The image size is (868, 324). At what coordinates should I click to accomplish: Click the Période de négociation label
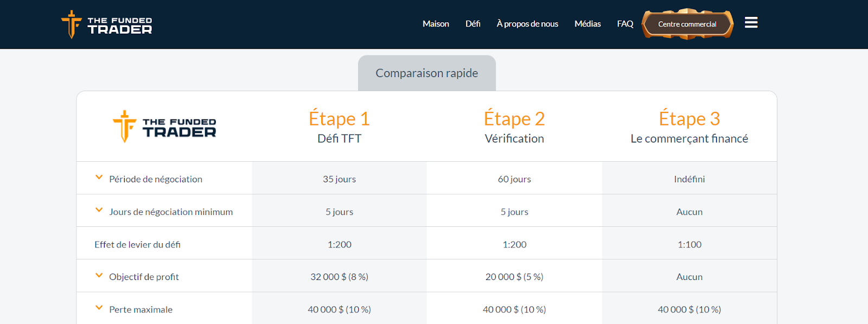[156, 179]
